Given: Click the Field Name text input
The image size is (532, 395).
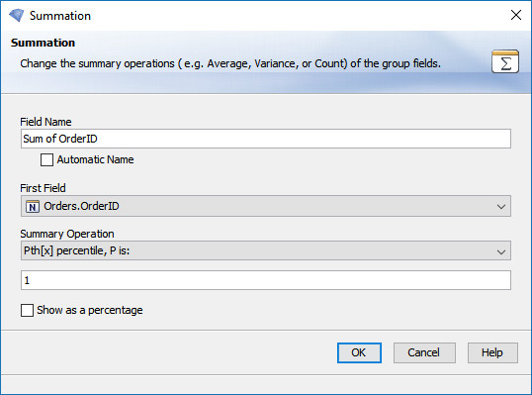Looking at the screenshot, I should [x=266, y=139].
